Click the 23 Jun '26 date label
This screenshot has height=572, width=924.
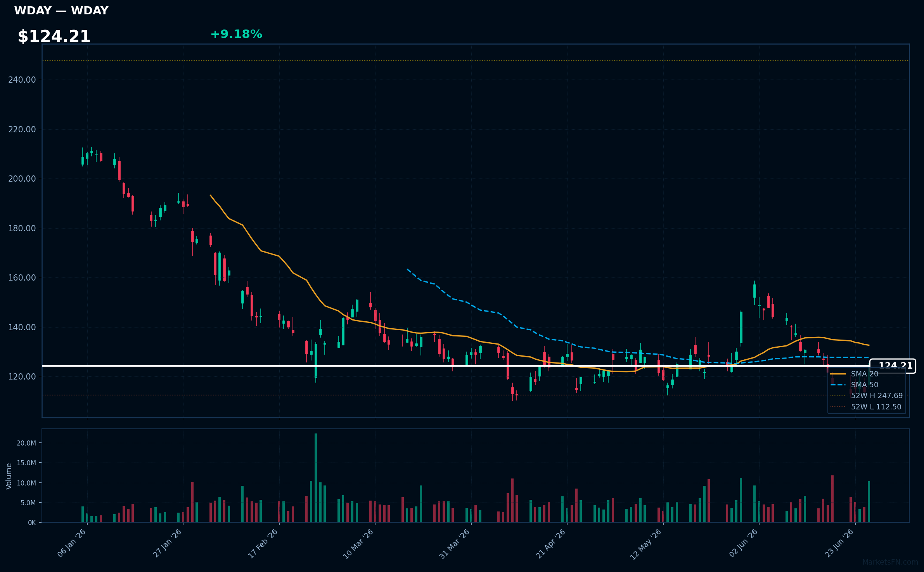point(839,543)
